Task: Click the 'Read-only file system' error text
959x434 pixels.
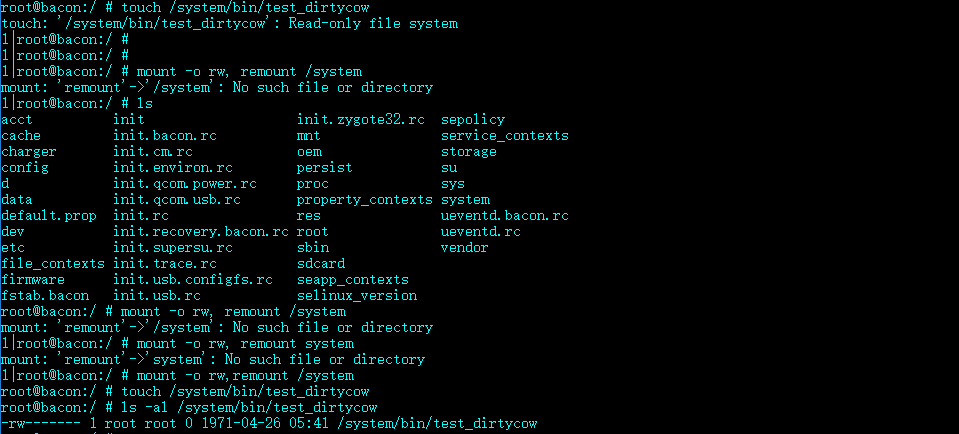Action: pyautogui.click(x=373, y=24)
